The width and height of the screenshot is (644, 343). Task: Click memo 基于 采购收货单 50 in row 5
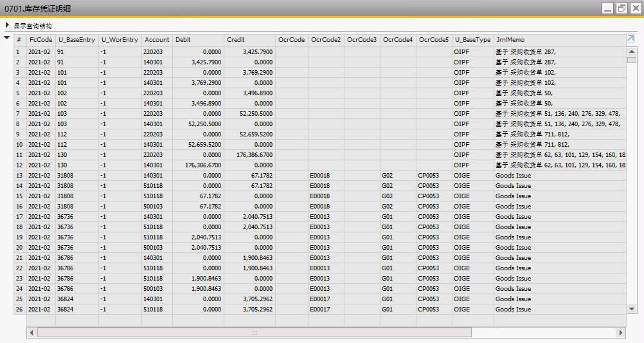point(524,93)
